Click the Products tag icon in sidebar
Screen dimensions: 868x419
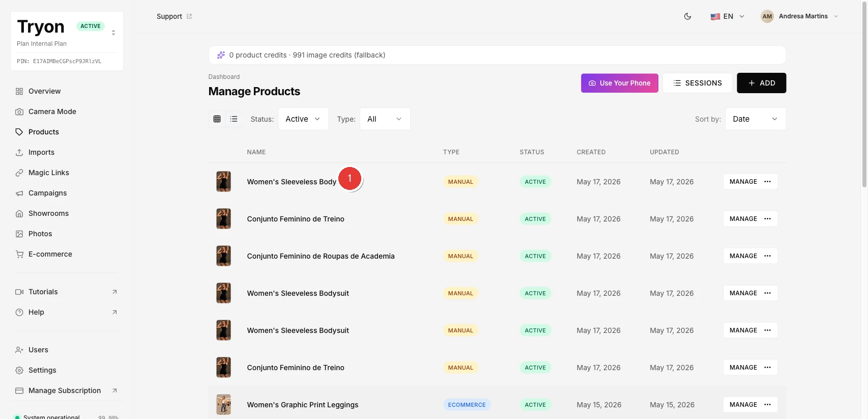click(19, 132)
